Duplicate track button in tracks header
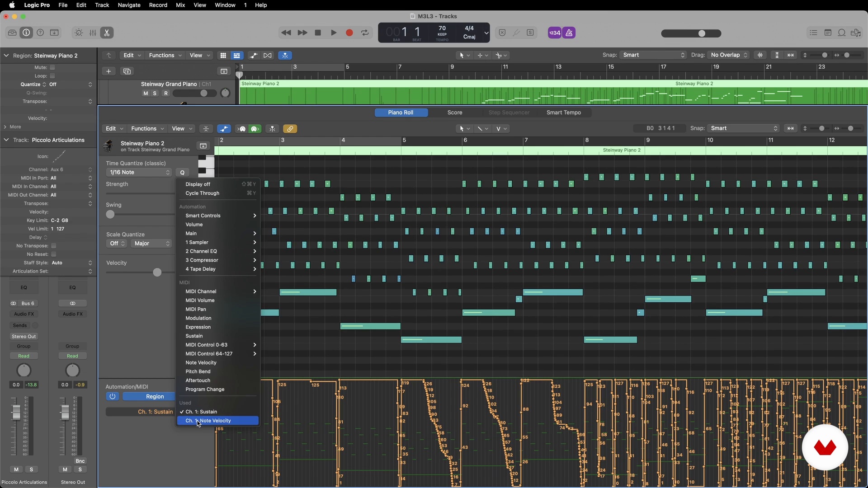Viewport: 868px width, 488px height. tap(127, 71)
